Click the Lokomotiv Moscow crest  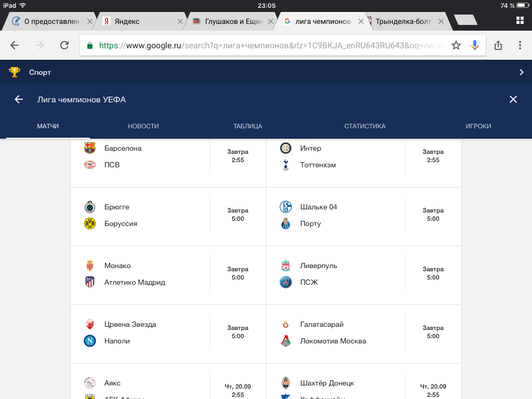tap(286, 341)
